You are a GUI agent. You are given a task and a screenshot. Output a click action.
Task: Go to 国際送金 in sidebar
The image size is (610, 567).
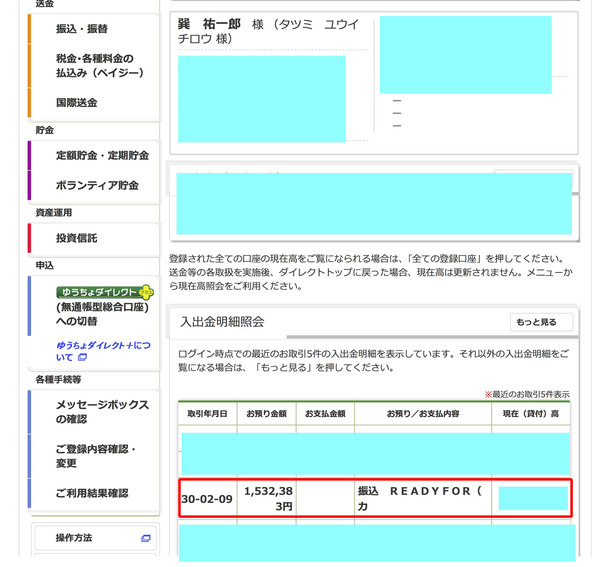[77, 103]
